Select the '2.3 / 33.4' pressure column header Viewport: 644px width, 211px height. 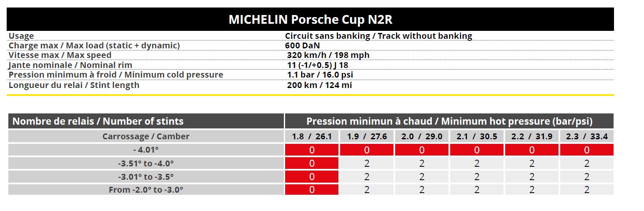click(x=587, y=136)
